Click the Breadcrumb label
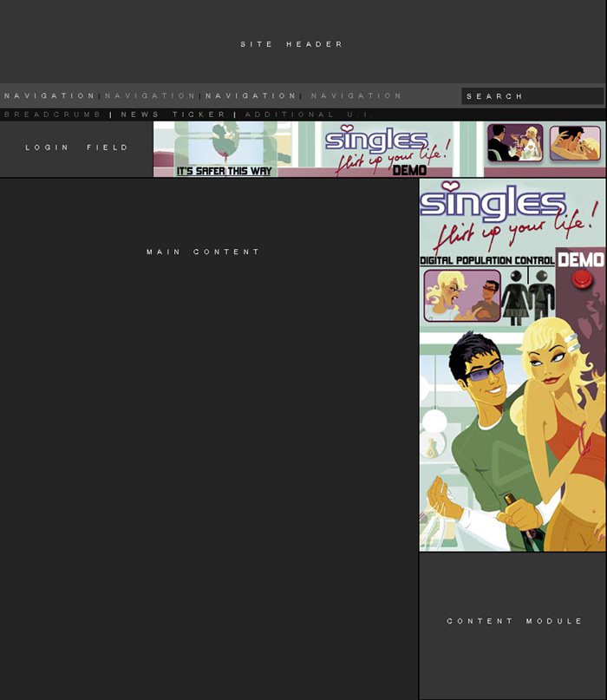Image resolution: width=607 pixels, height=700 pixels. [52, 114]
